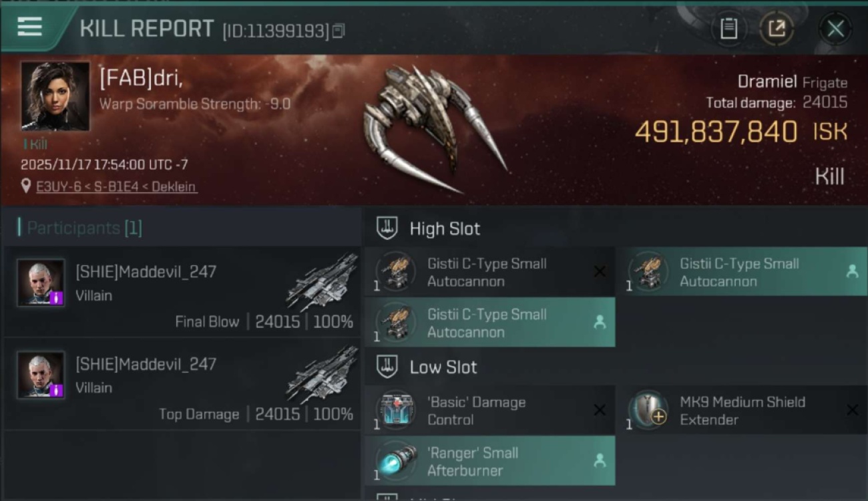Select destroyed Gistii C-Type Small Autocannon
Viewport: 868px width, 501px height.
coord(489,272)
